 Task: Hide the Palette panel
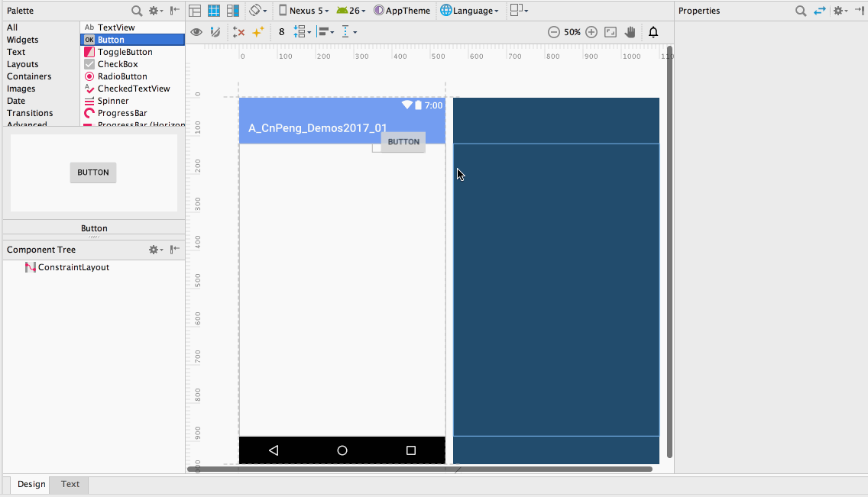click(x=175, y=11)
